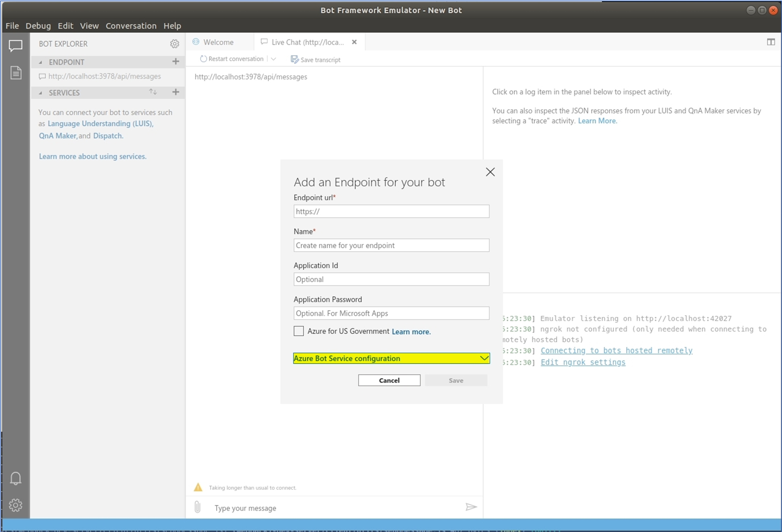Open the Bot Explorer chat icon in sidebar

point(15,46)
